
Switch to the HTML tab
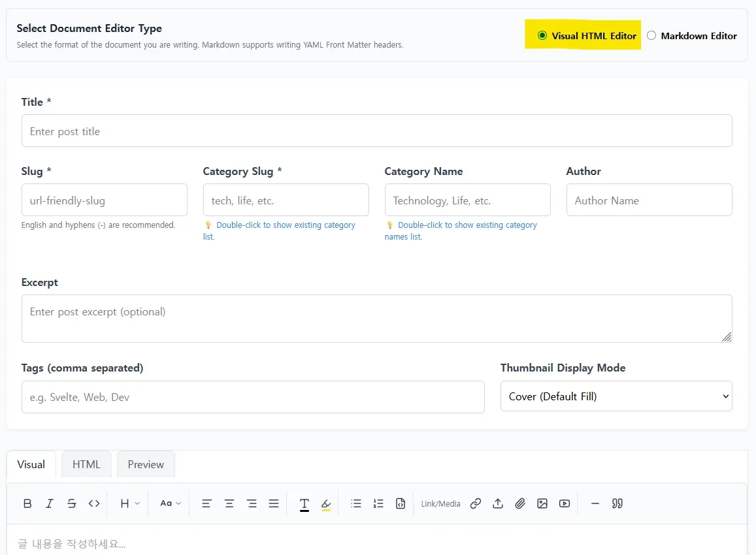pos(86,464)
